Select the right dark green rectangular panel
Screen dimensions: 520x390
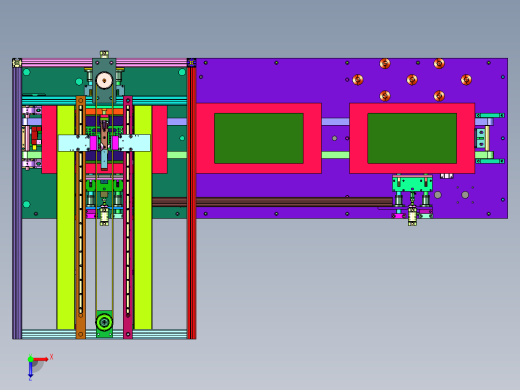[412, 138]
